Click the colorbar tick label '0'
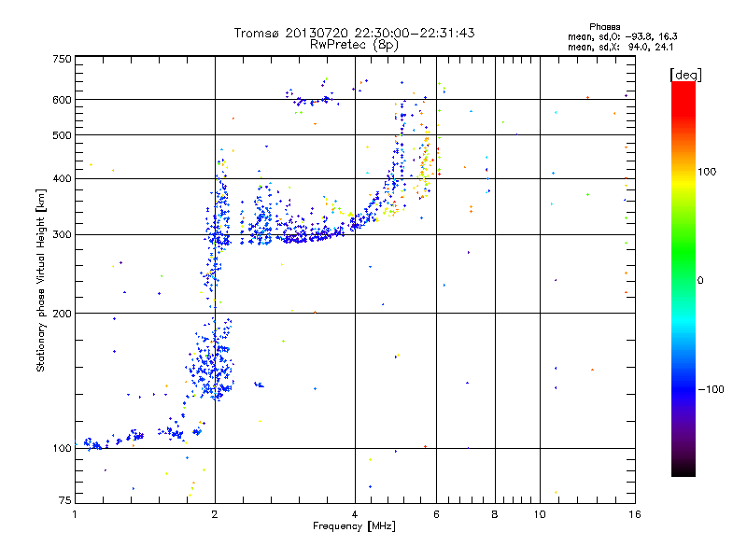 click(699, 281)
